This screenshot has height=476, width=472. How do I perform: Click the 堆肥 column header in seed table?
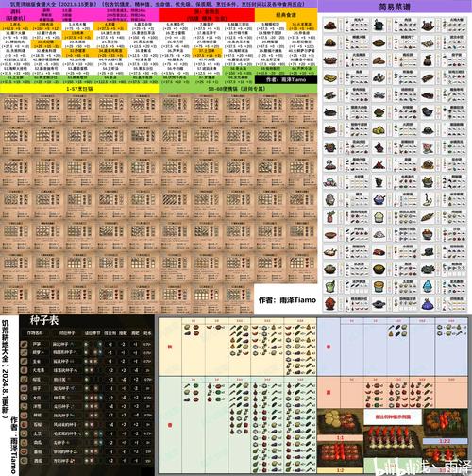coord(124,332)
